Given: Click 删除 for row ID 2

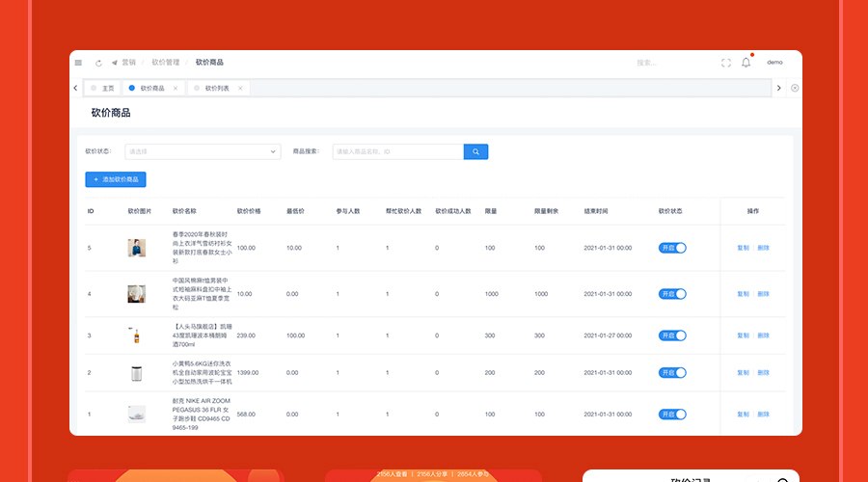Looking at the screenshot, I should (764, 372).
